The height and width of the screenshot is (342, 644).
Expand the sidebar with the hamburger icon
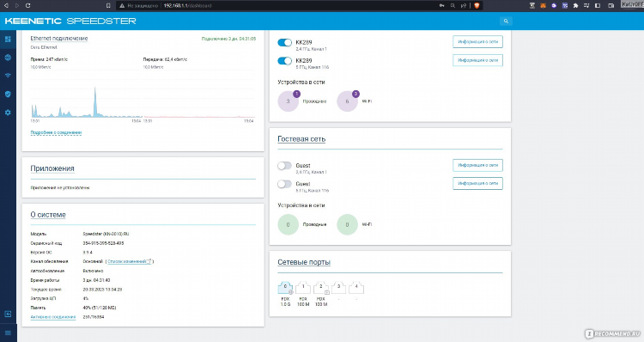[x=8, y=333]
